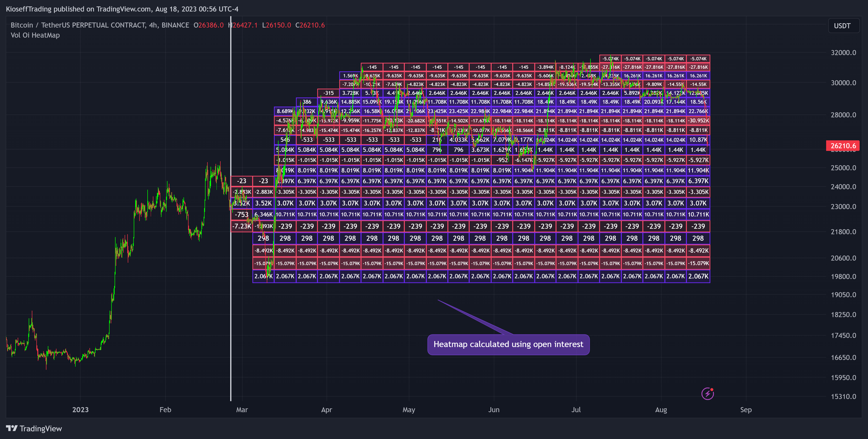Viewport: 868px width, 439px height.
Task: Click the -3.894K heatmap cell
Action: (x=545, y=67)
